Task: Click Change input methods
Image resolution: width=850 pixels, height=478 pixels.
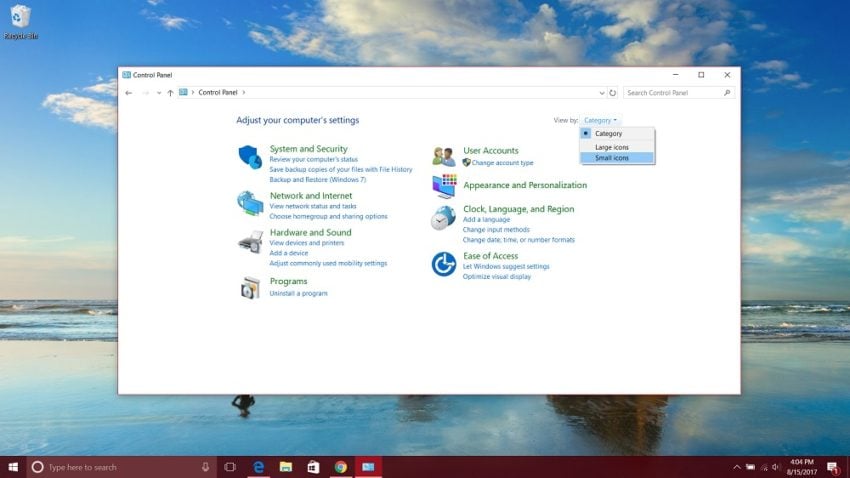Action: tap(496, 230)
